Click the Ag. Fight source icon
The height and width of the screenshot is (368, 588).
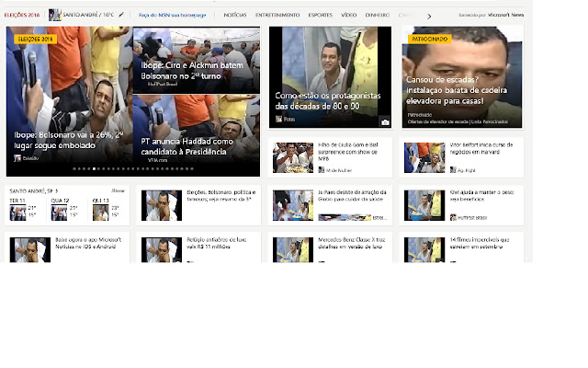pos(453,170)
